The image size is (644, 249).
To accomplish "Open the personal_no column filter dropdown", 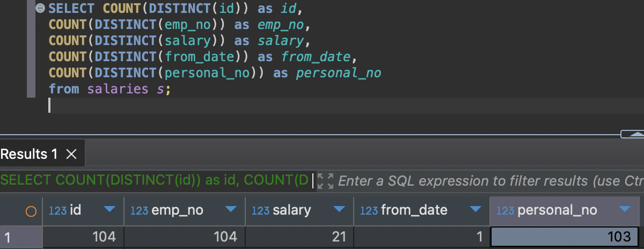I will tap(624, 210).
